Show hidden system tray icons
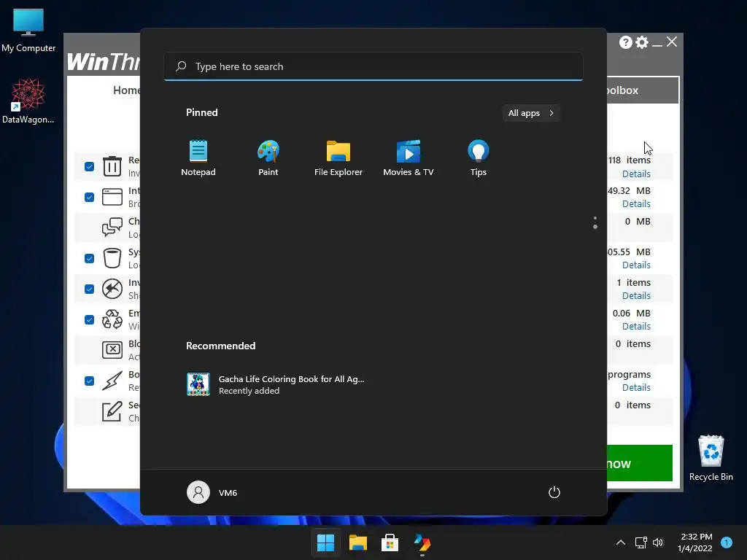The height and width of the screenshot is (560, 747). point(621,542)
